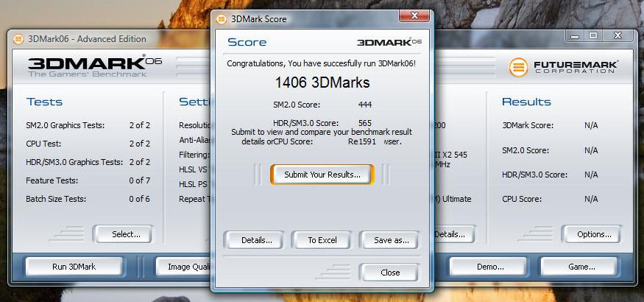644x302 pixels.
Task: Maximize the 3DMark06 main window
Action: (x=593, y=36)
